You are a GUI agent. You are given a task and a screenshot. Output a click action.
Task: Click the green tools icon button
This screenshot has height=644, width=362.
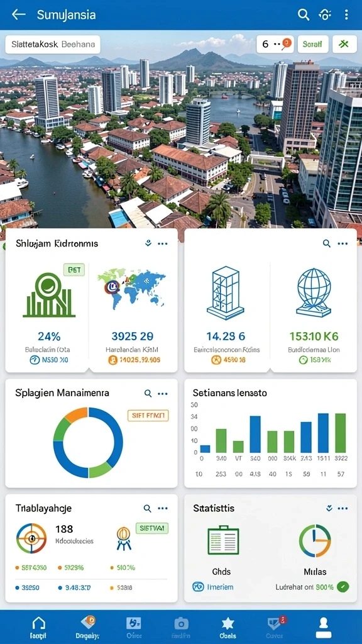click(344, 44)
